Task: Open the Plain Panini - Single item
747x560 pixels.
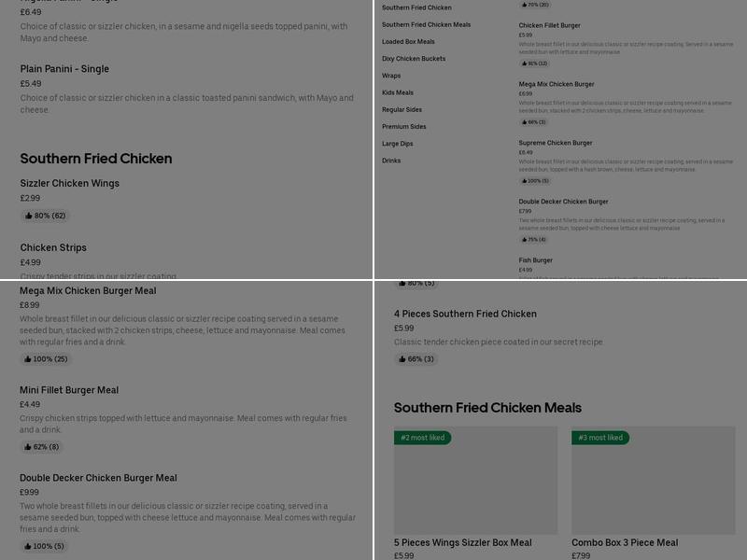Action: (x=64, y=69)
